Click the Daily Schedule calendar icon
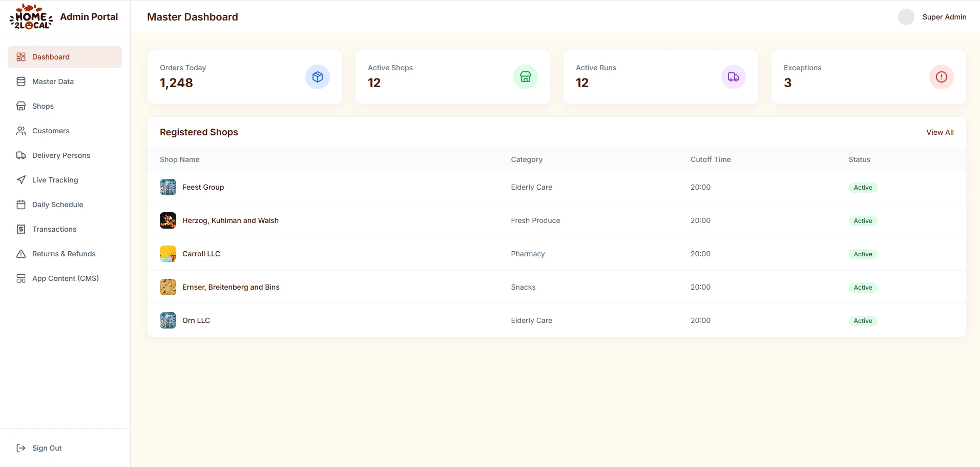Viewport: 980px width, 467px height. (21, 205)
